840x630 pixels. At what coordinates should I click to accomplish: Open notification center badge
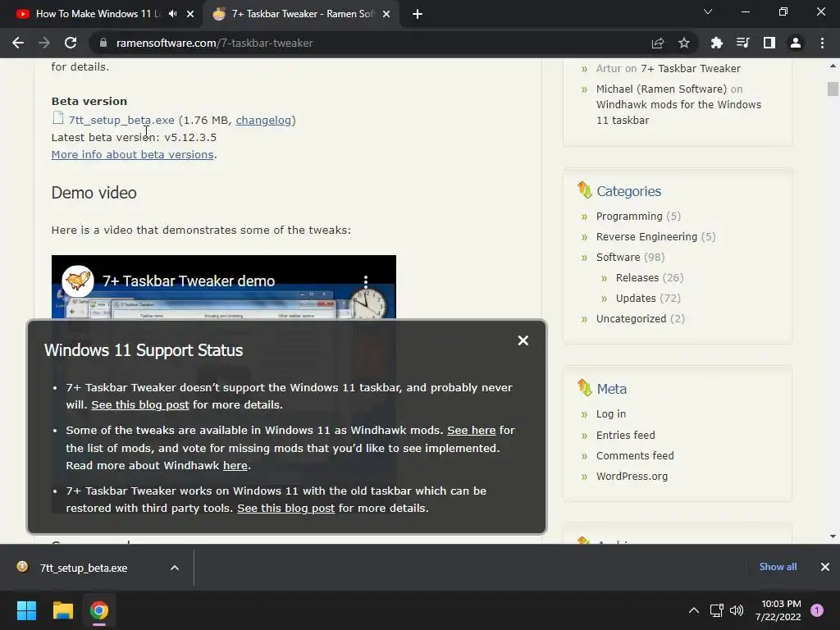coord(817,610)
